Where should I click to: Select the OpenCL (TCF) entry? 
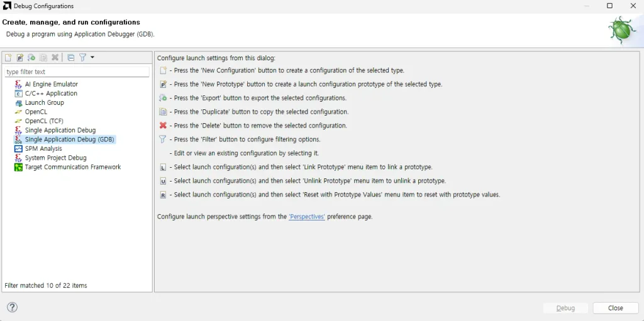[x=44, y=121]
